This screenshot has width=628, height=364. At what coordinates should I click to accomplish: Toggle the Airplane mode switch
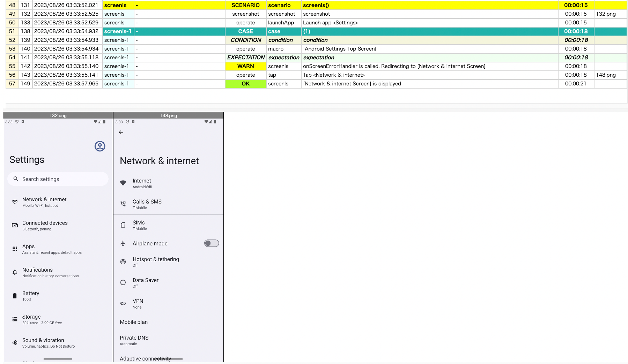(x=212, y=243)
